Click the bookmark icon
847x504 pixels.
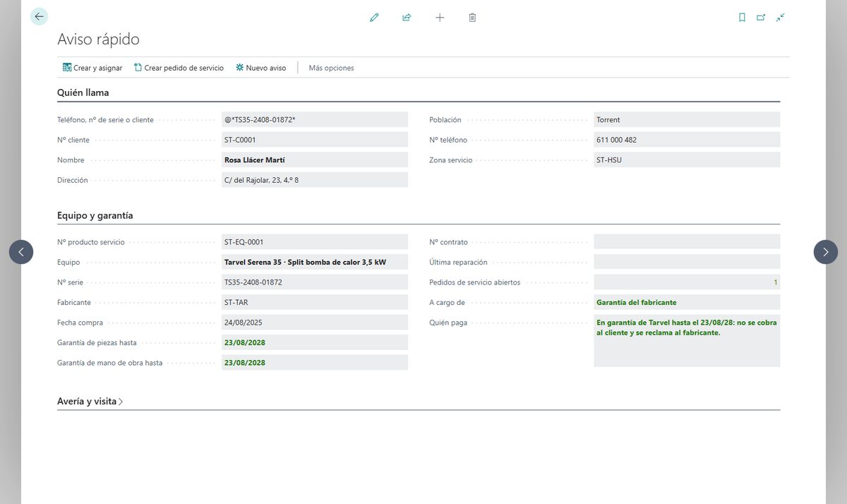tap(742, 17)
